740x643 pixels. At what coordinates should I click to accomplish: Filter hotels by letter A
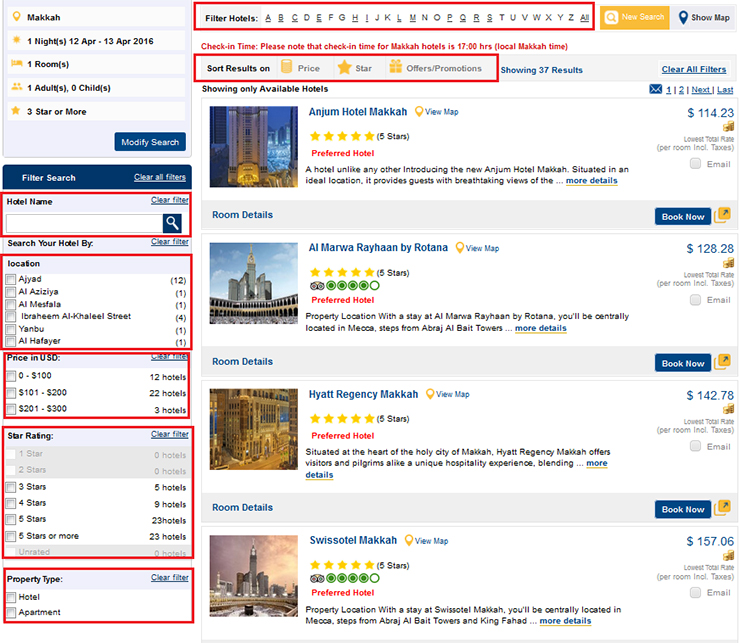pyautogui.click(x=268, y=18)
